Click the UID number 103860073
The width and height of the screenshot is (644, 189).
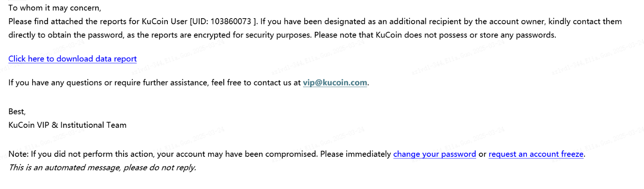[x=231, y=21]
